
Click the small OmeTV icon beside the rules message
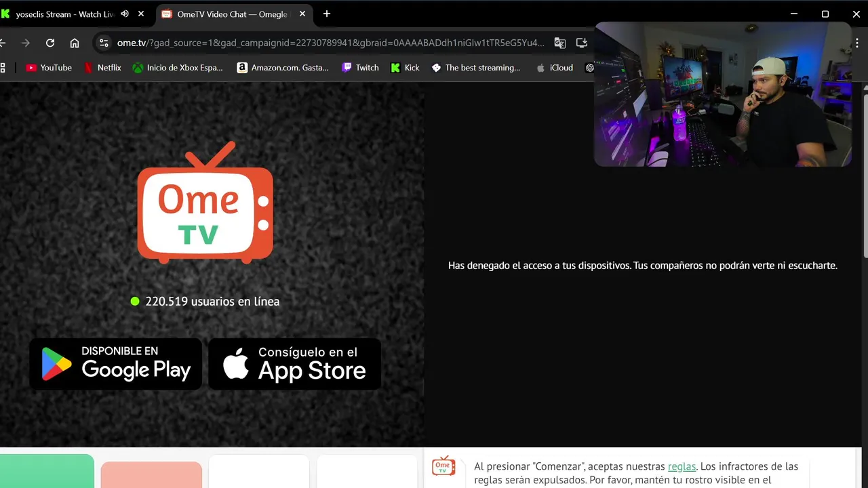click(x=443, y=466)
